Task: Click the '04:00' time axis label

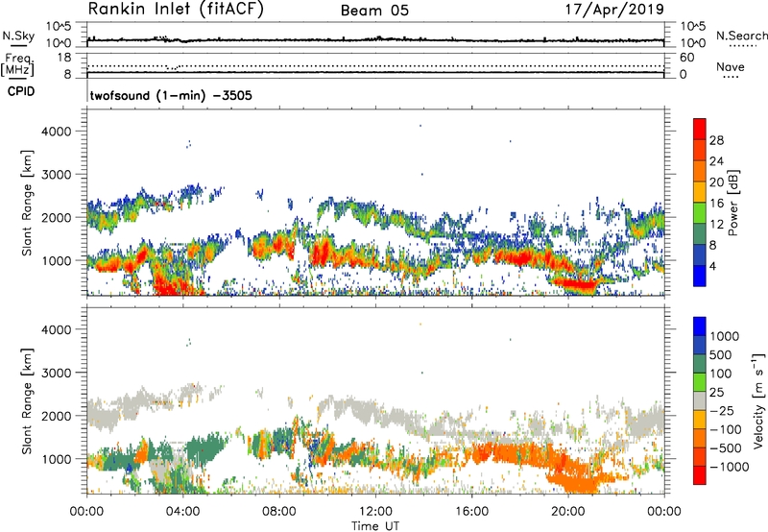Action: point(182,512)
